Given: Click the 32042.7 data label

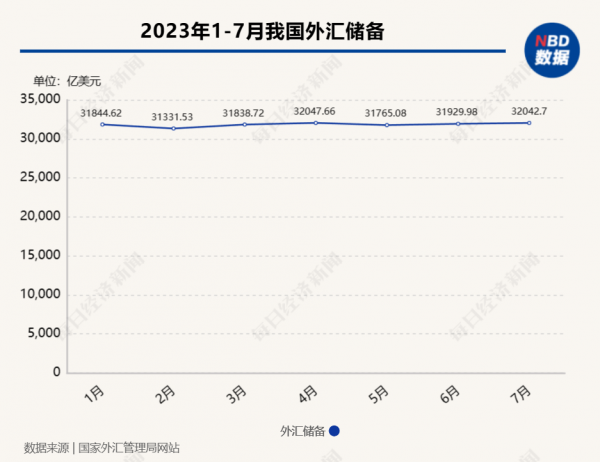Looking at the screenshot, I should pos(527,112).
